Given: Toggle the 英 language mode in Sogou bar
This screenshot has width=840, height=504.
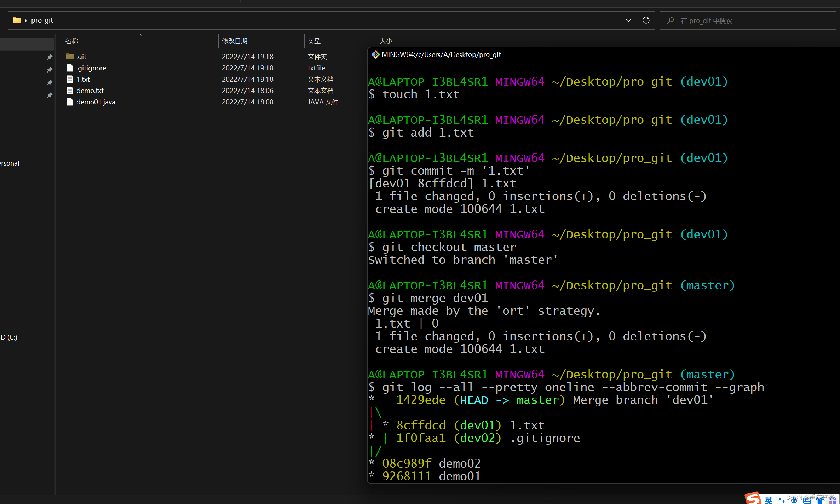Looking at the screenshot, I should pyautogui.click(x=769, y=500).
